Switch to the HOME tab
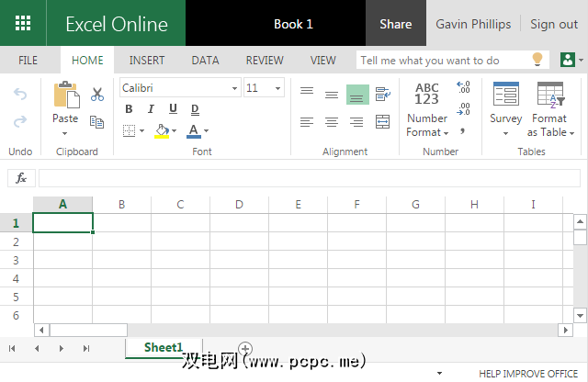This screenshot has height=382, width=588. pos(87,61)
